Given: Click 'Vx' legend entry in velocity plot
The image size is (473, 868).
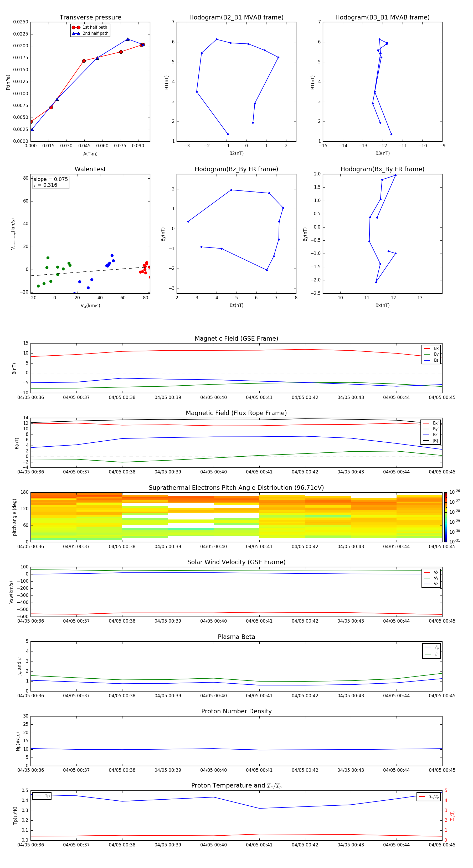Looking at the screenshot, I should [431, 573].
